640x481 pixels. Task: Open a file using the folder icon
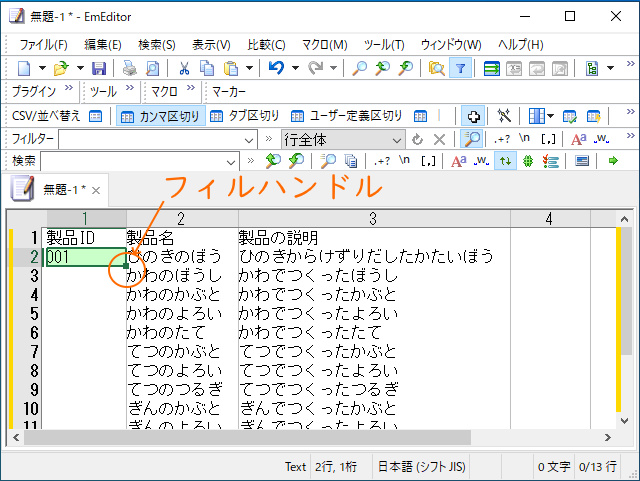[61, 68]
